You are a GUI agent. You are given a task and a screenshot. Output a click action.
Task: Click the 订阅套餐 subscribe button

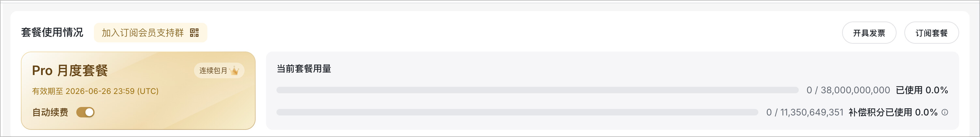coord(931,33)
